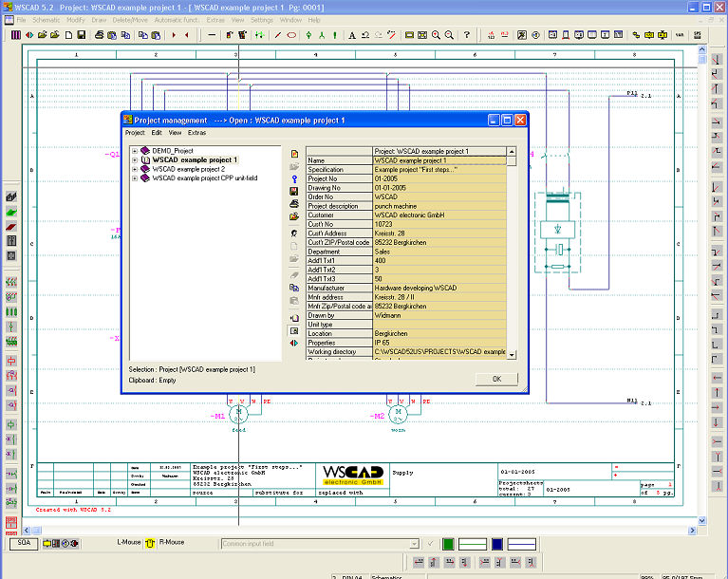The image size is (728, 579).
Task: Click the printer icon in Project management dialog
Action: click(x=294, y=203)
